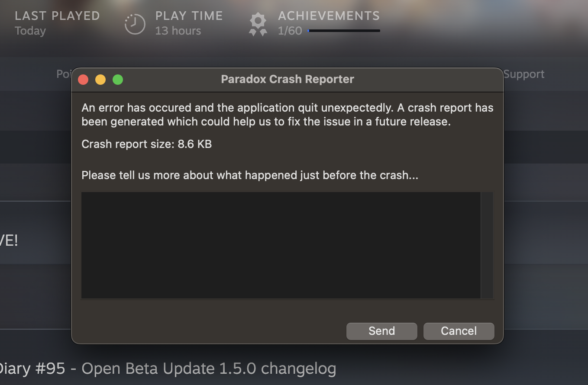Click the 'An error has occured' message text
588x385 pixels.
288,115
